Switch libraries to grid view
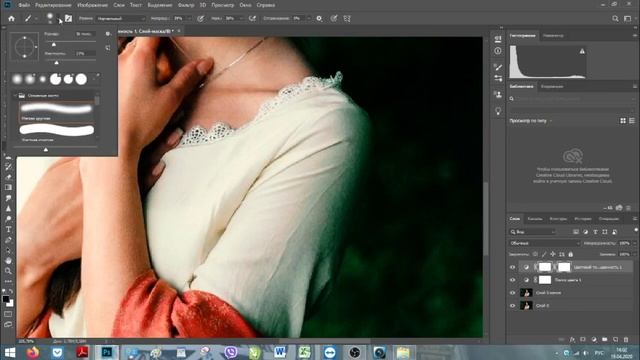This screenshot has width=640, height=360. tap(623, 121)
